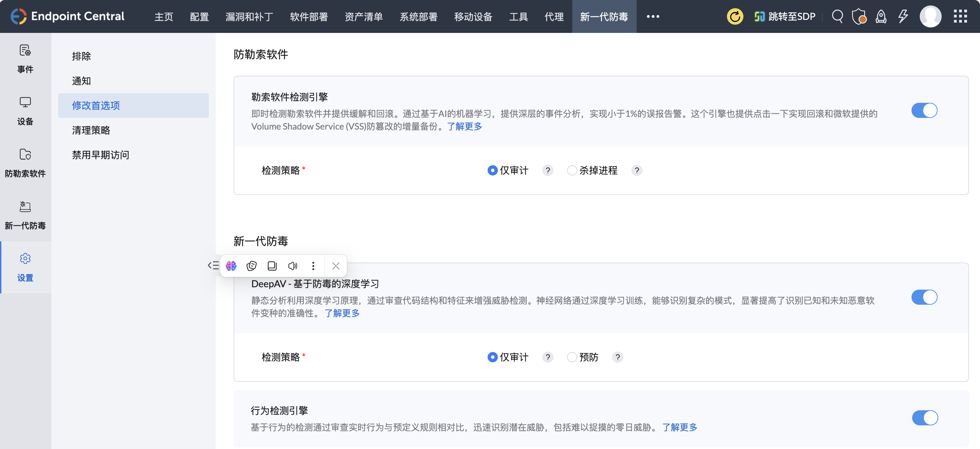Viewport: 980px width, 449px height.
Task: Click the yellow refresh button in the header
Action: coord(734,16)
